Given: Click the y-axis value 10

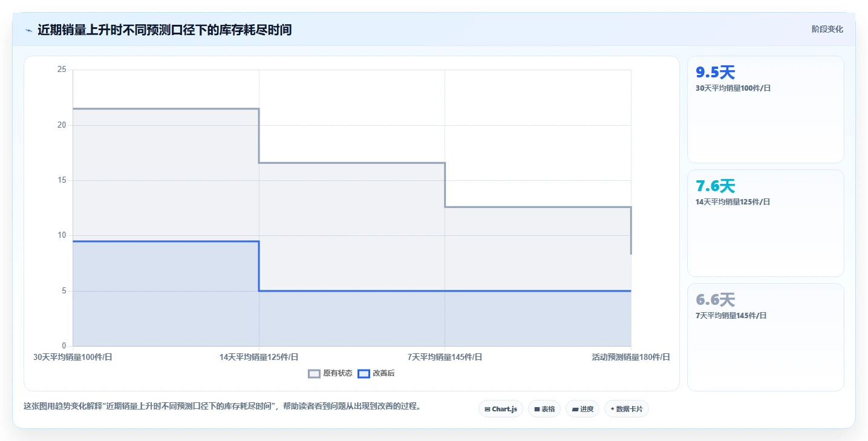Looking at the screenshot, I should 62,235.
